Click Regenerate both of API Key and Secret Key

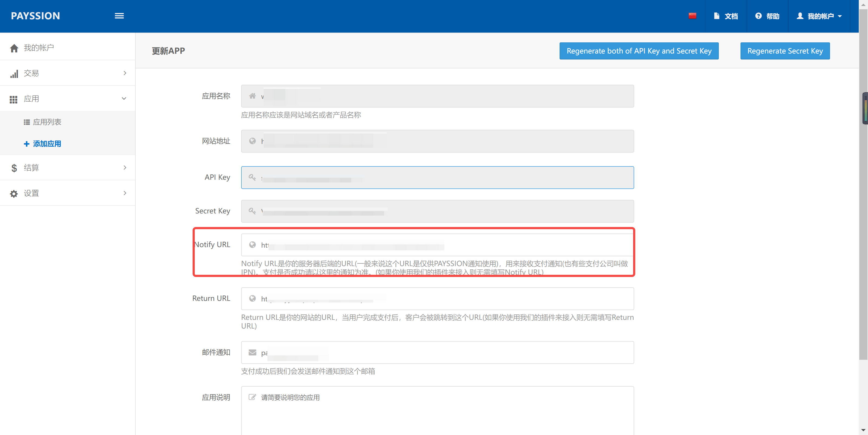[x=639, y=51]
